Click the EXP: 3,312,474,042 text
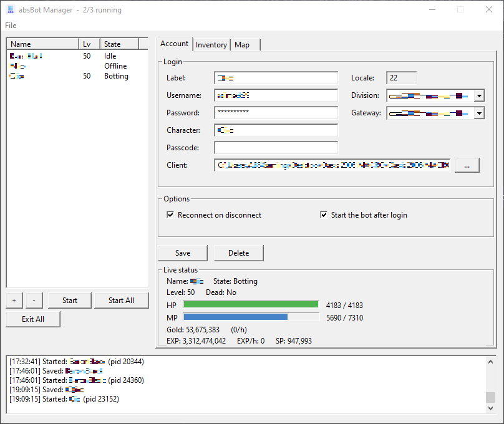 (x=196, y=341)
